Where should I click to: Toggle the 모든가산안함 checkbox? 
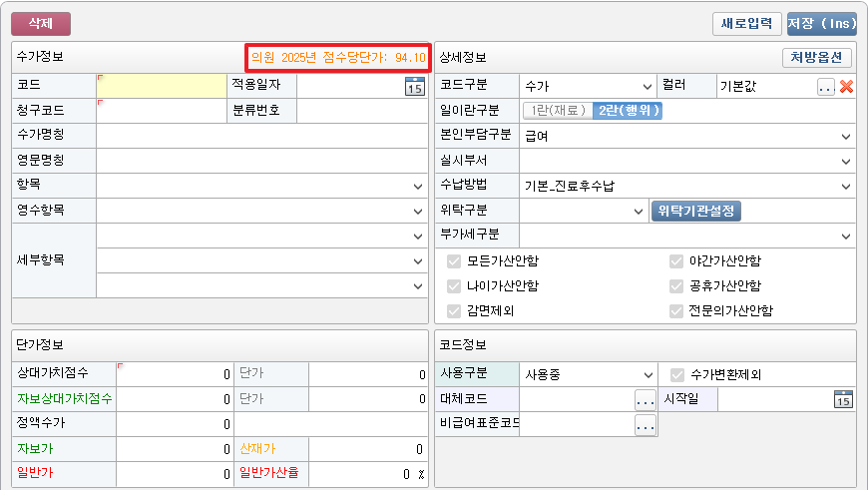[x=455, y=261]
